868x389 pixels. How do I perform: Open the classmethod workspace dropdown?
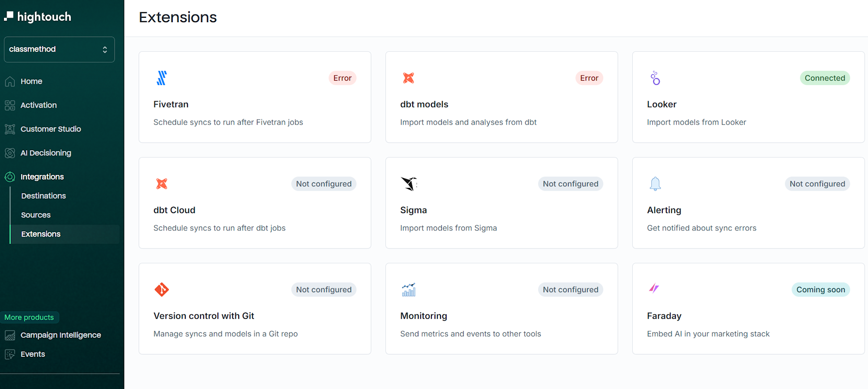coord(59,49)
